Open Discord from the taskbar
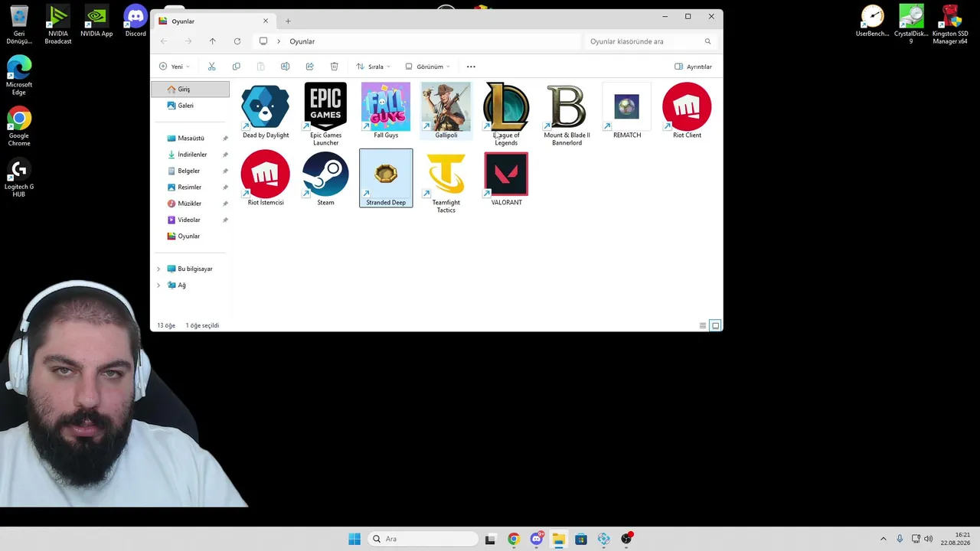The image size is (980, 551). coord(536,539)
